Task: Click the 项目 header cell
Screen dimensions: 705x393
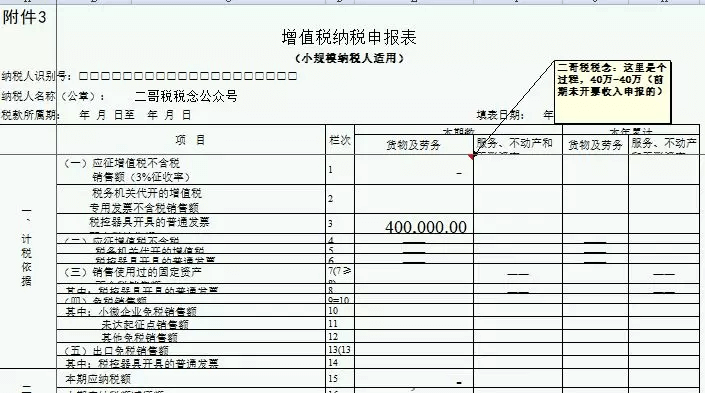Action: click(191, 140)
